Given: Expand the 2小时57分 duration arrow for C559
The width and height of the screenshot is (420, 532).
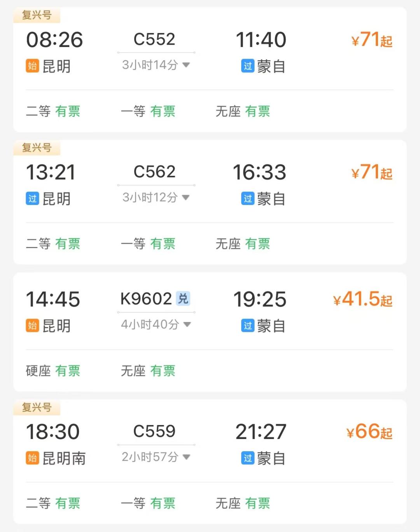Looking at the screenshot, I should click(x=186, y=457).
